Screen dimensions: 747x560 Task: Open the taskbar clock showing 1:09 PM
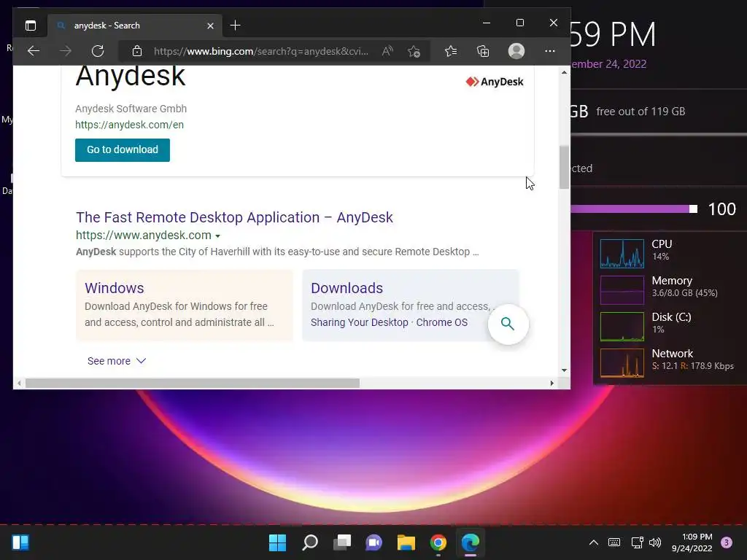tap(692, 542)
